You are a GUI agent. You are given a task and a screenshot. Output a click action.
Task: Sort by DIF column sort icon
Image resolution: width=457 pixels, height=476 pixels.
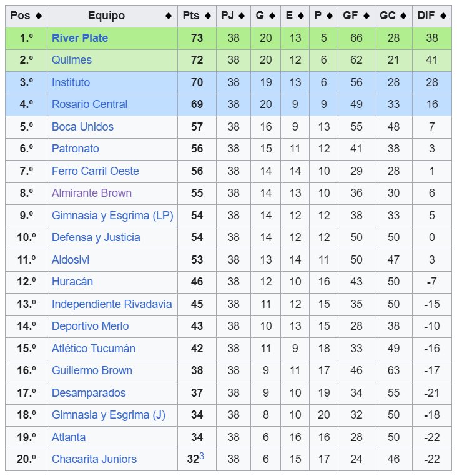(443, 16)
